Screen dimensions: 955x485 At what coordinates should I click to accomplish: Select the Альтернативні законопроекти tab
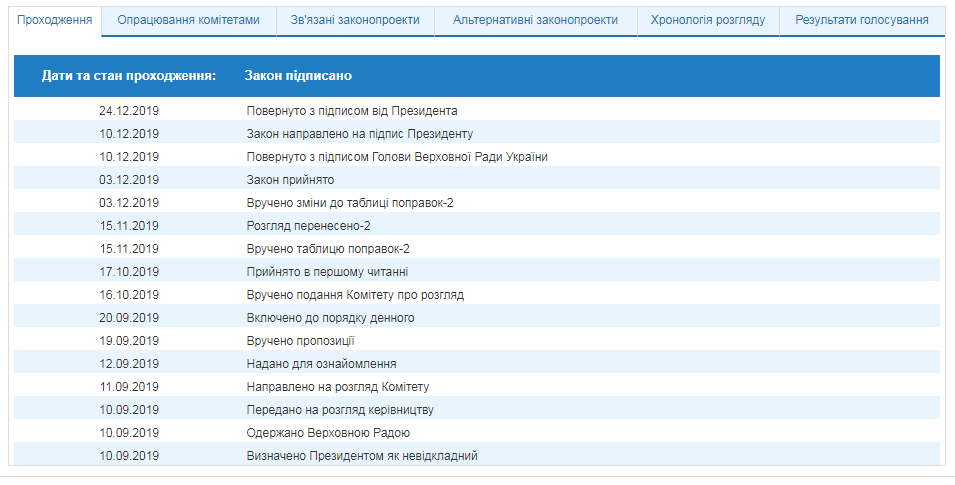(535, 20)
